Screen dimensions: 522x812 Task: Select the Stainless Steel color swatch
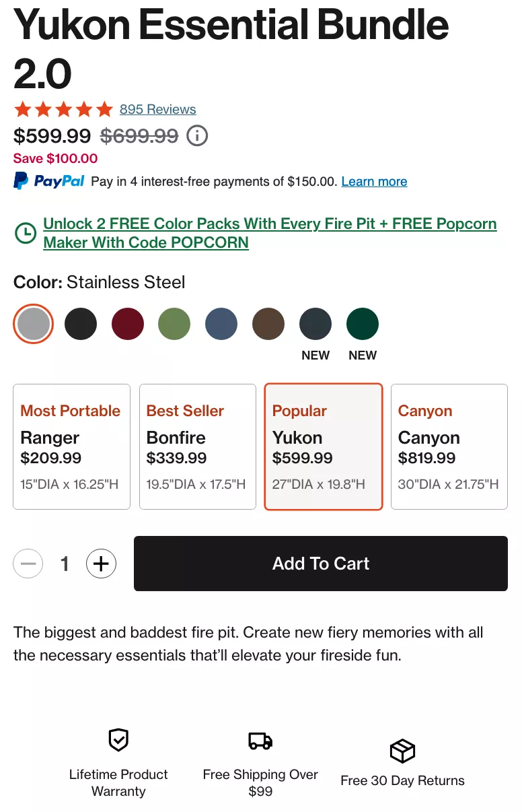pos(34,325)
